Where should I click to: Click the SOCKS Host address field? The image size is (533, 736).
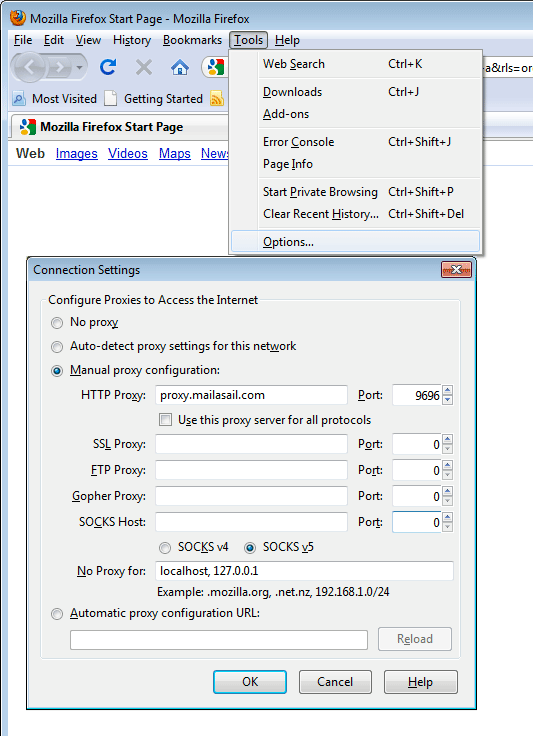click(x=251, y=522)
